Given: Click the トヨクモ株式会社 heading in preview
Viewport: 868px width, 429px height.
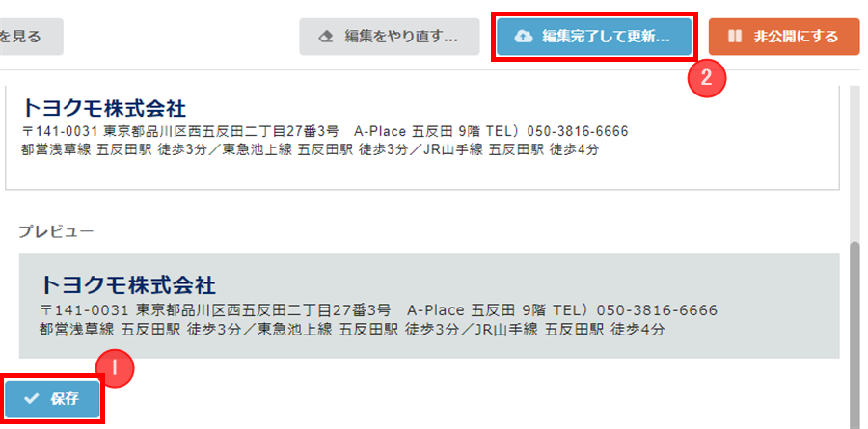Looking at the screenshot, I should click(x=128, y=285).
